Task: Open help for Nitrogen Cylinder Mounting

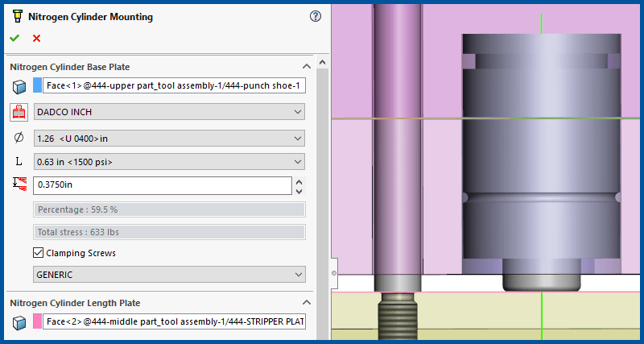Action: coord(316,17)
